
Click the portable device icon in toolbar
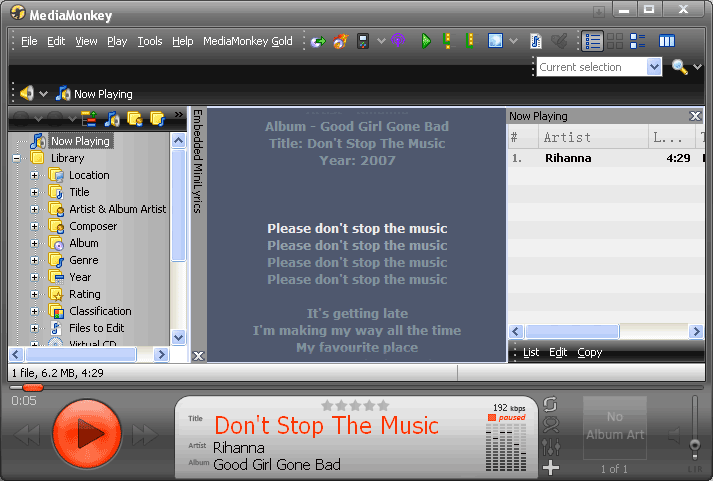(x=363, y=41)
